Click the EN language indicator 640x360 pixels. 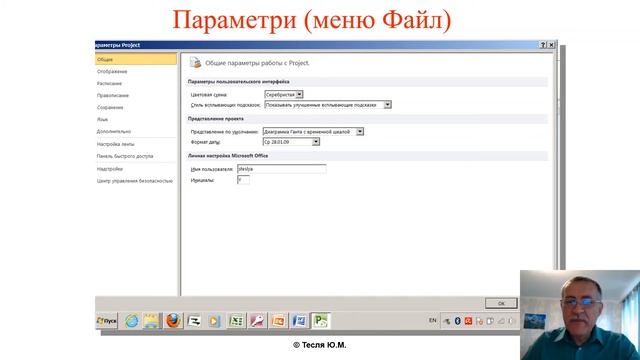[433, 321]
